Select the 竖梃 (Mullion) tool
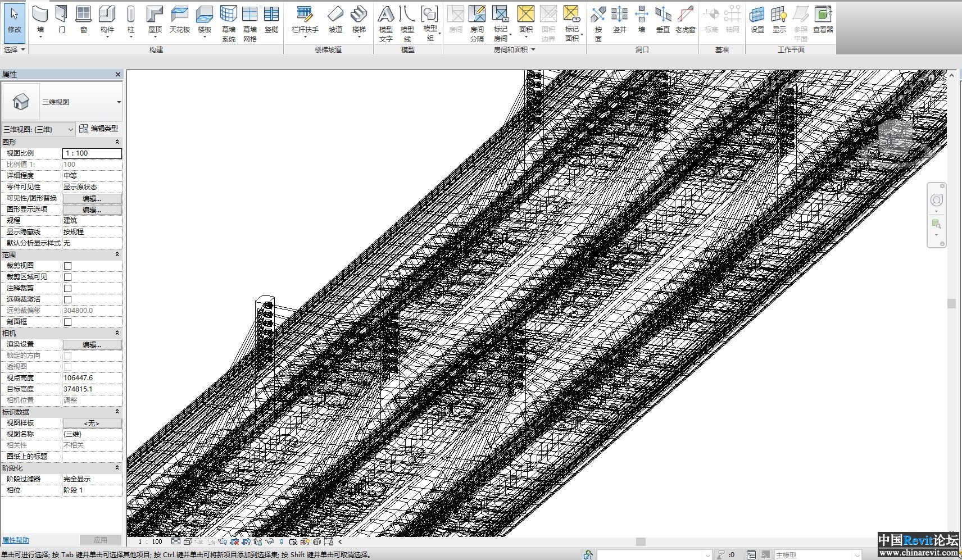 [x=271, y=21]
